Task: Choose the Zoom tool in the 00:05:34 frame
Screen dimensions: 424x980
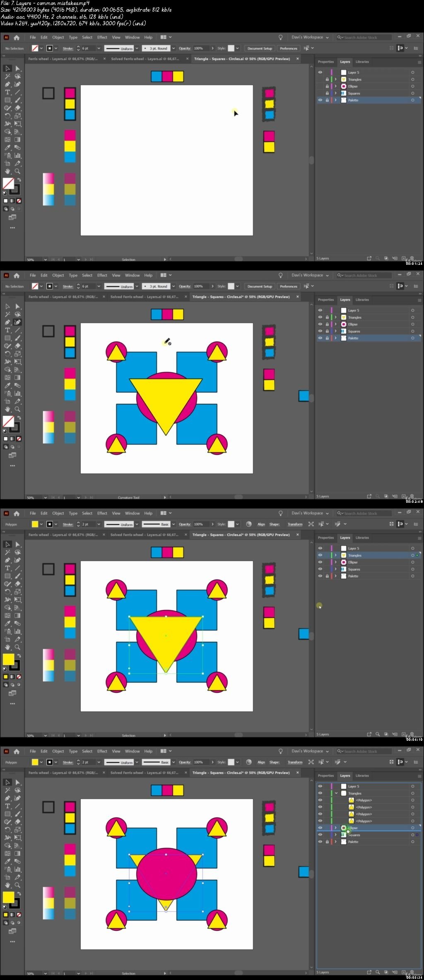Action: pyautogui.click(x=18, y=885)
